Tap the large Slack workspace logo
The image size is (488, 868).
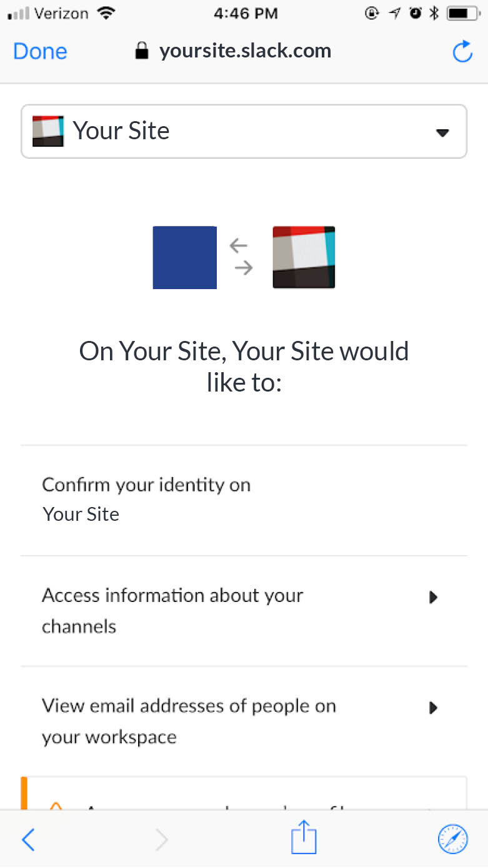[x=304, y=257]
